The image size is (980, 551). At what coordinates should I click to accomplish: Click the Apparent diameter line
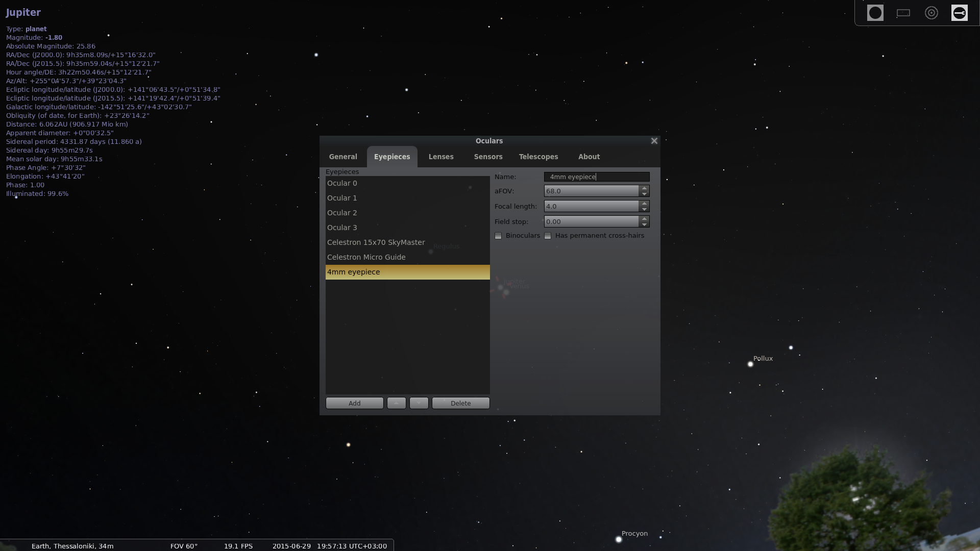point(60,133)
